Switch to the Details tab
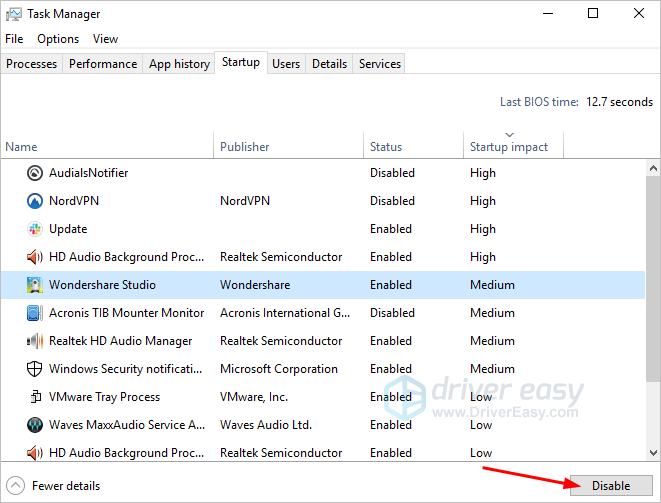 click(329, 64)
